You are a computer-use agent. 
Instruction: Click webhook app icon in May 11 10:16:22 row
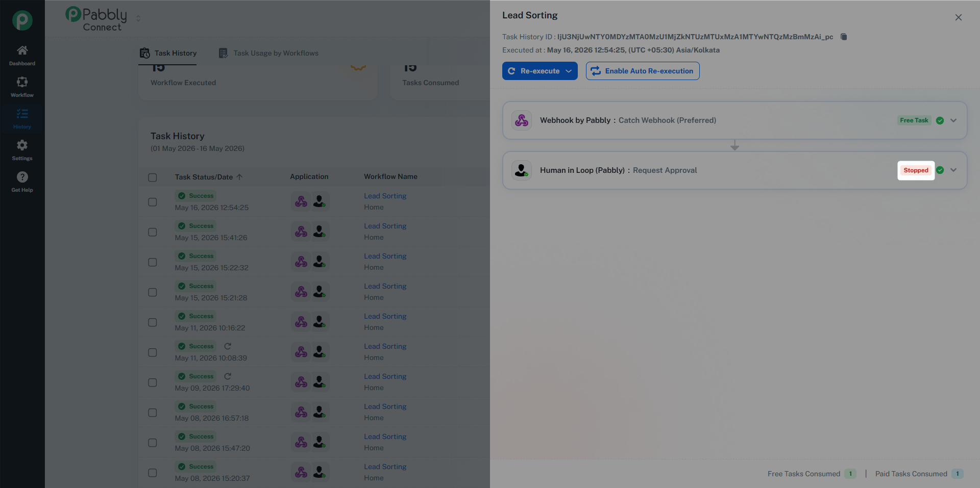coord(301,322)
